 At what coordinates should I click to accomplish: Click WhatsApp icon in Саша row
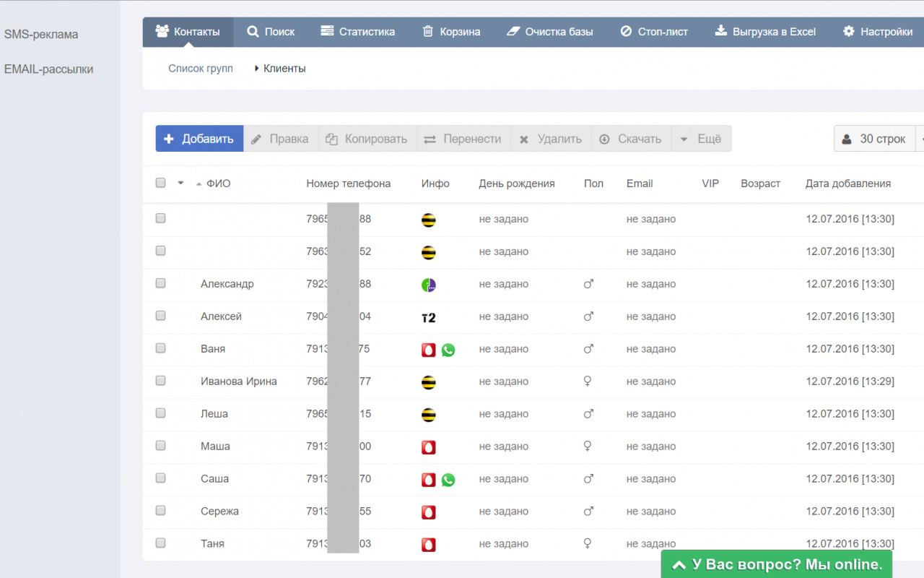click(448, 480)
